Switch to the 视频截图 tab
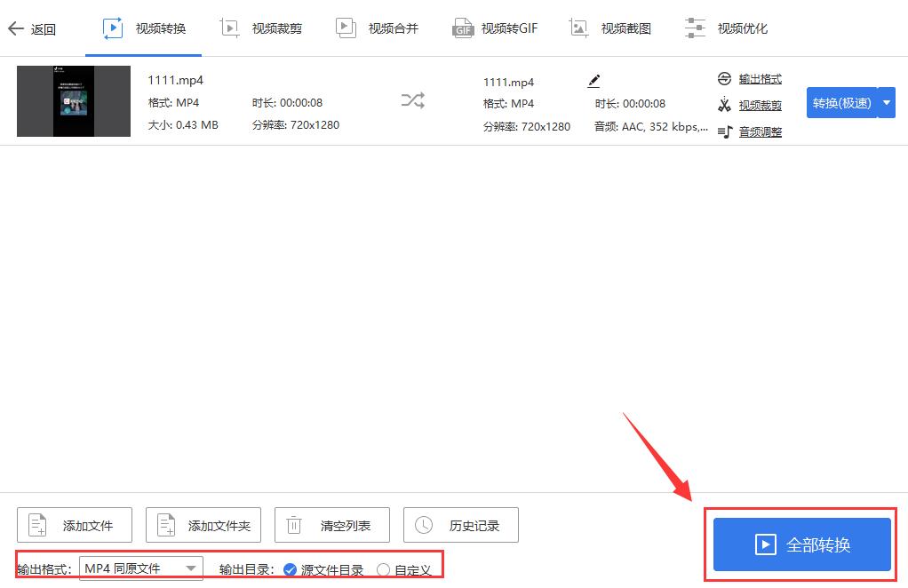 pyautogui.click(x=611, y=28)
